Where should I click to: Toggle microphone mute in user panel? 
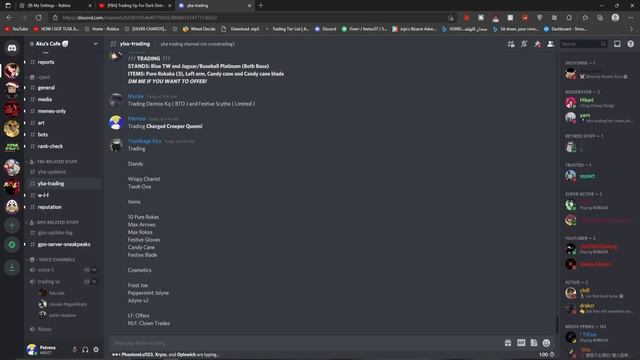click(x=74, y=350)
